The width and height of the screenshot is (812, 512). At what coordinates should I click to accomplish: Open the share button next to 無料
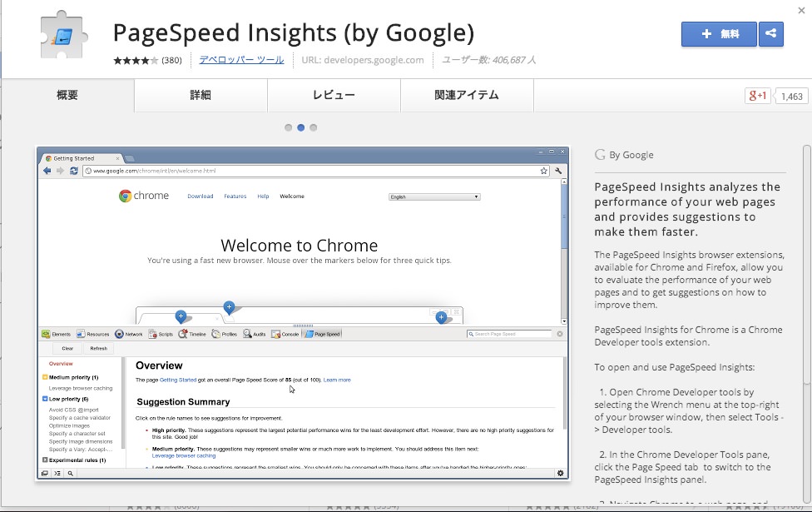(x=771, y=34)
